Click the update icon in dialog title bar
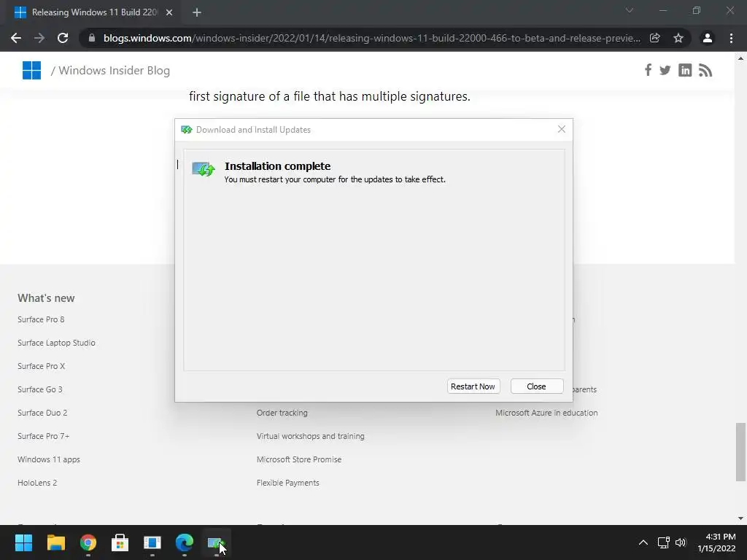 [x=186, y=130]
